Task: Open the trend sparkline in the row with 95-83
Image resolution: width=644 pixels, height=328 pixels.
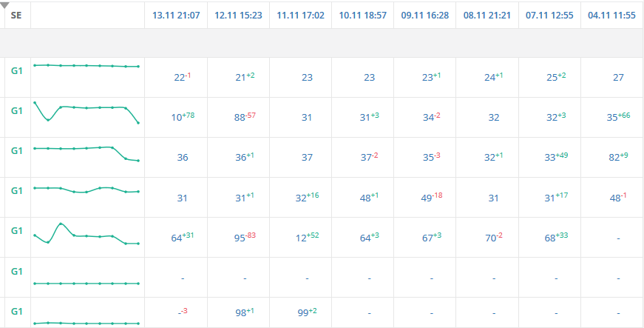Action: (87, 234)
